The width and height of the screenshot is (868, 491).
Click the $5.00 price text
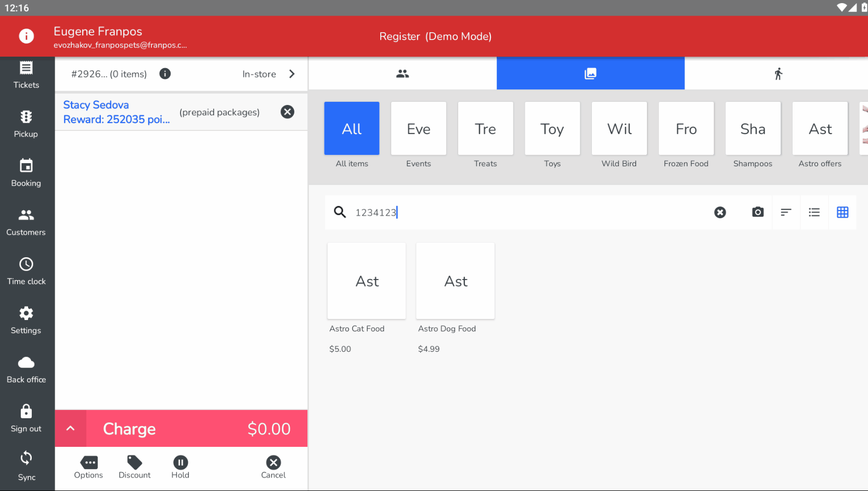(x=340, y=349)
